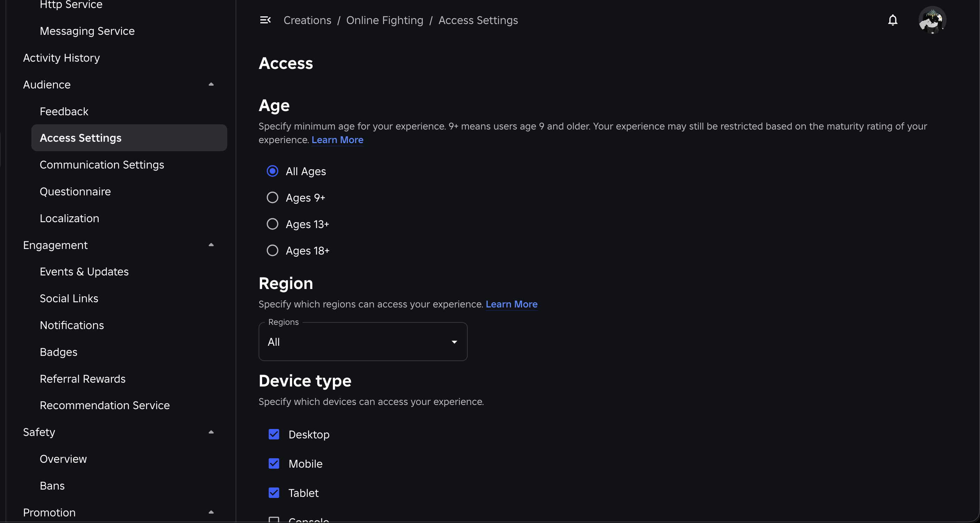Open the notifications bell
980x523 pixels.
pyautogui.click(x=893, y=20)
